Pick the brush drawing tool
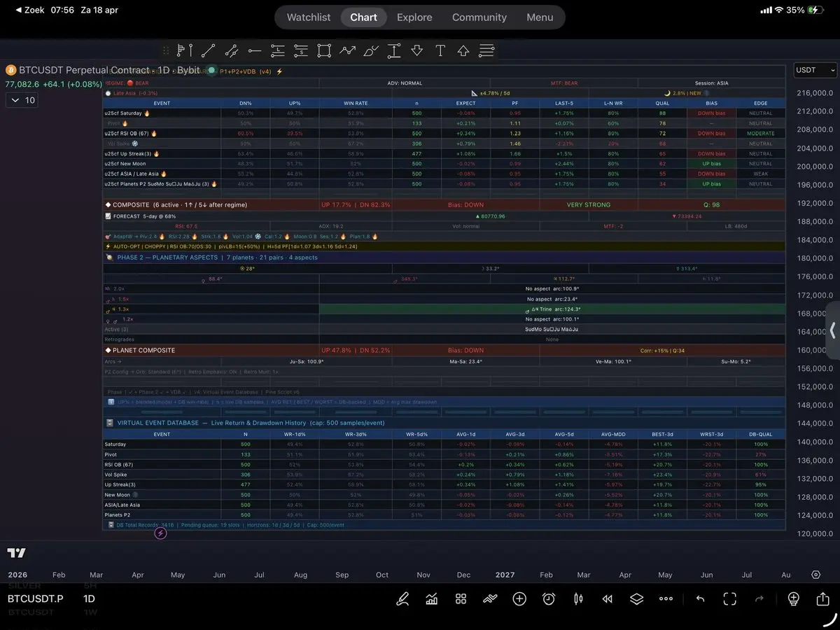This screenshot has width=840, height=630. tap(371, 50)
